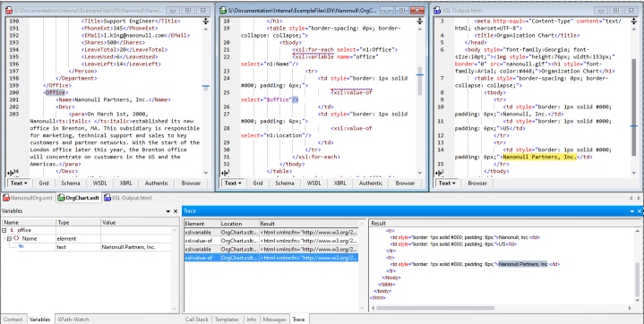Close the Variables panel
Screen dimensions: 644x324
point(176,211)
